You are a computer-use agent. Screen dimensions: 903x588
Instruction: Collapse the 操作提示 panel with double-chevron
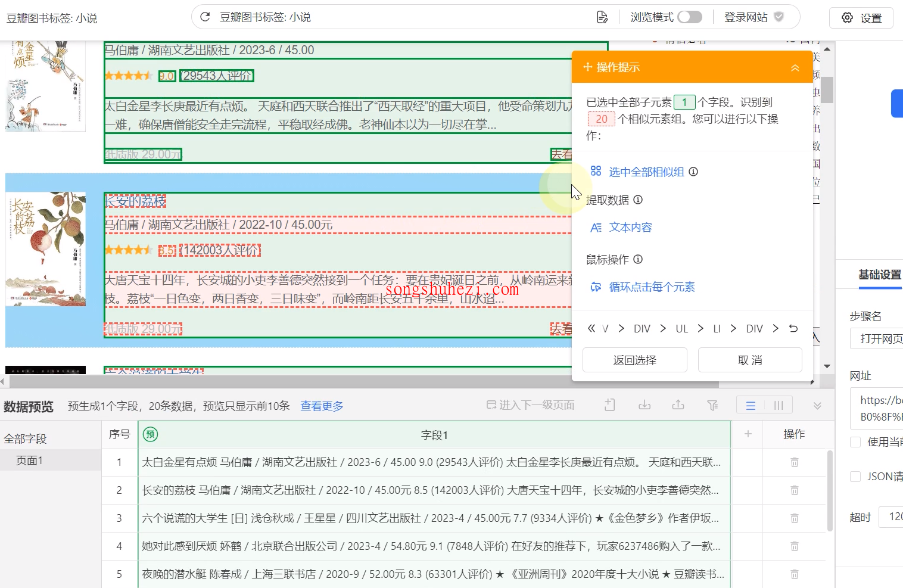point(795,68)
